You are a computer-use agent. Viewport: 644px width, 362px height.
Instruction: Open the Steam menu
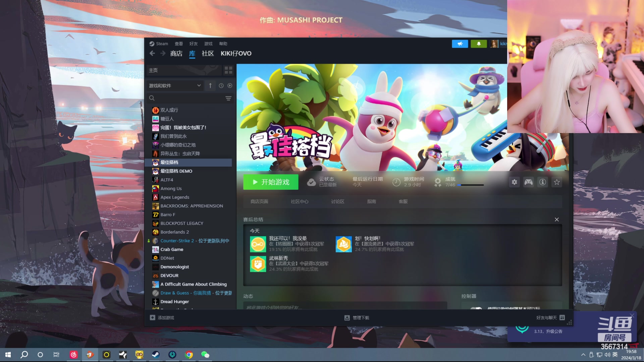coord(159,44)
